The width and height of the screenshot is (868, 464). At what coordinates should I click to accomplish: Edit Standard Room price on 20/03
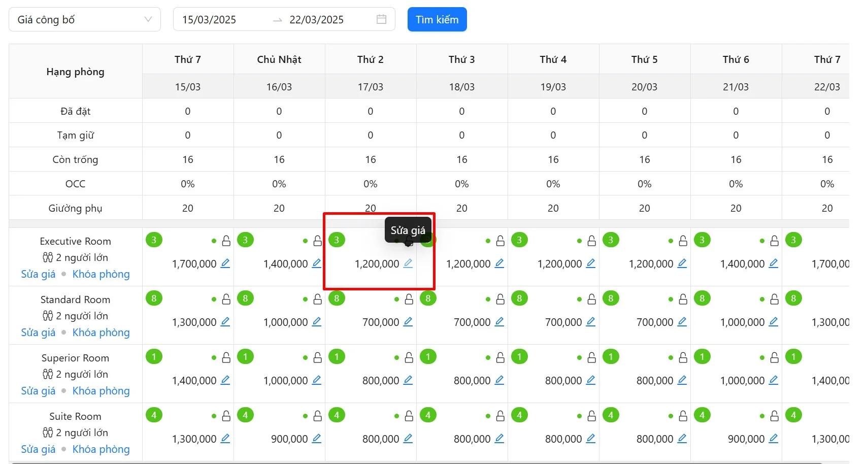click(682, 322)
